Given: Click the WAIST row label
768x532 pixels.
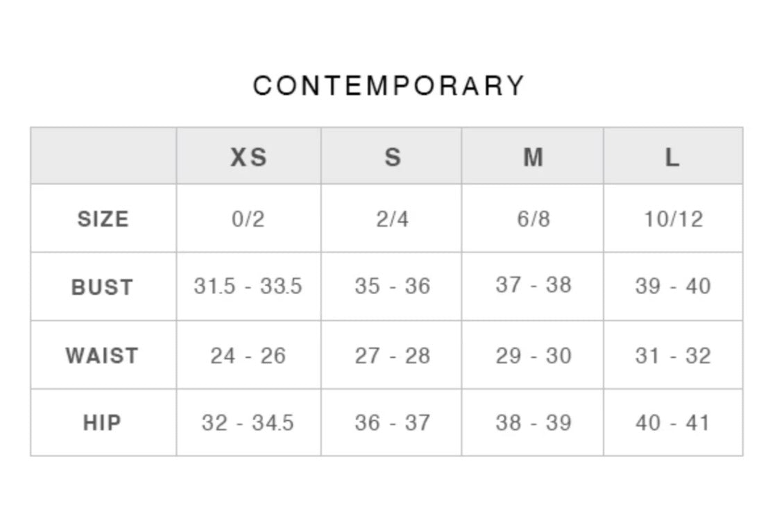Looking at the screenshot, I should 102,356.
